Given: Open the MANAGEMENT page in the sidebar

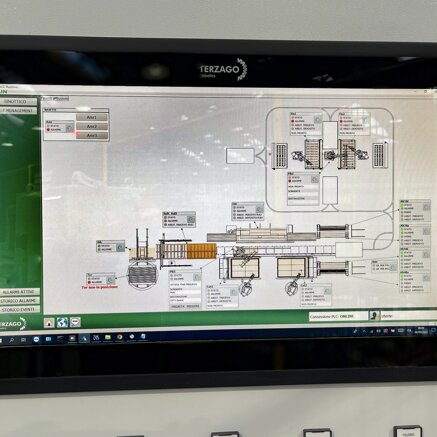Looking at the screenshot, I should [18, 110].
